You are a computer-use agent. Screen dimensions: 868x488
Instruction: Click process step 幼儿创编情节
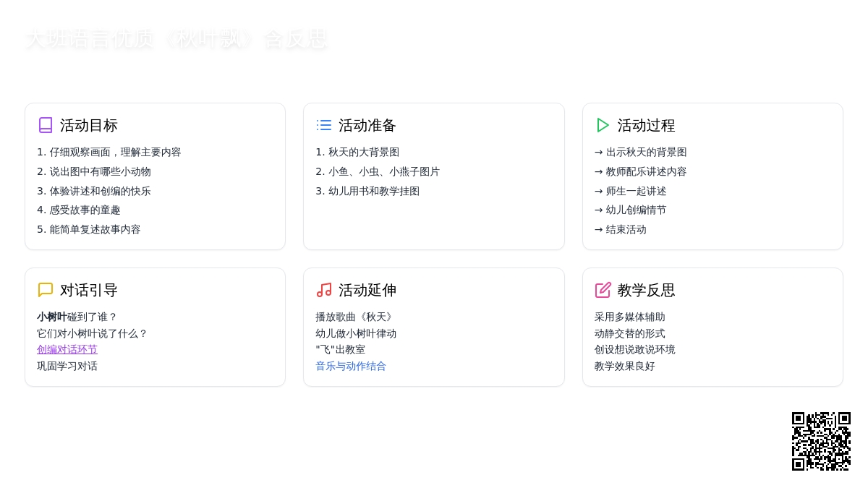pyautogui.click(x=636, y=210)
